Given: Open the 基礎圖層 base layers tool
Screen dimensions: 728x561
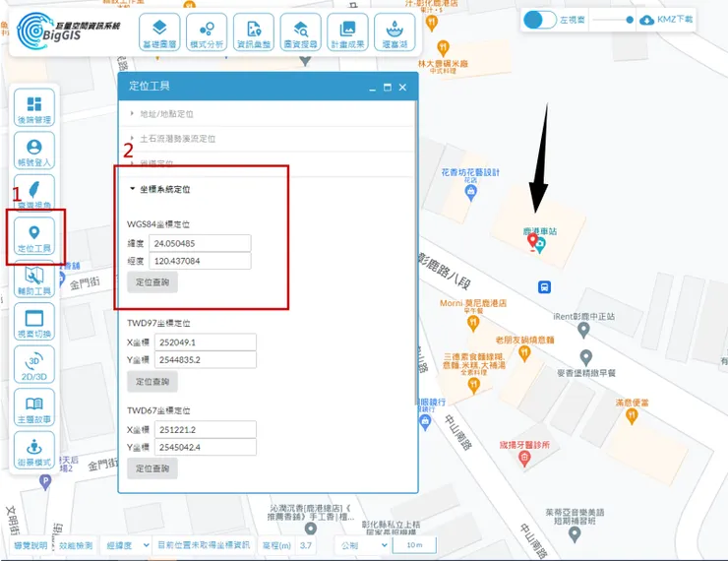Looking at the screenshot, I should tap(159, 32).
